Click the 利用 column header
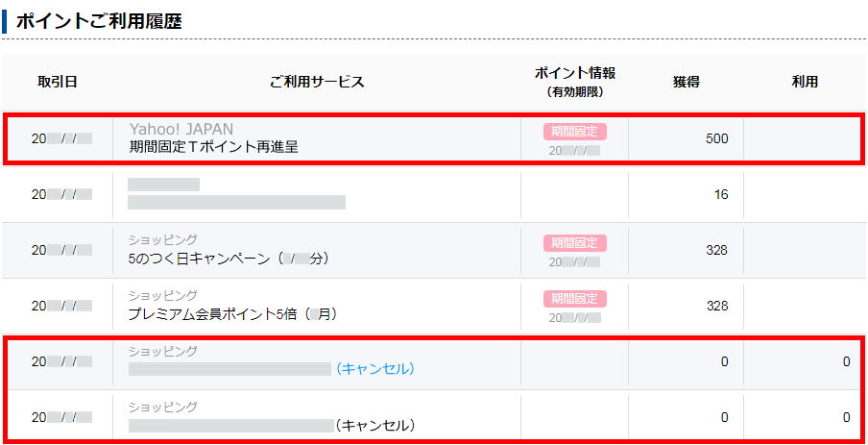 [805, 82]
